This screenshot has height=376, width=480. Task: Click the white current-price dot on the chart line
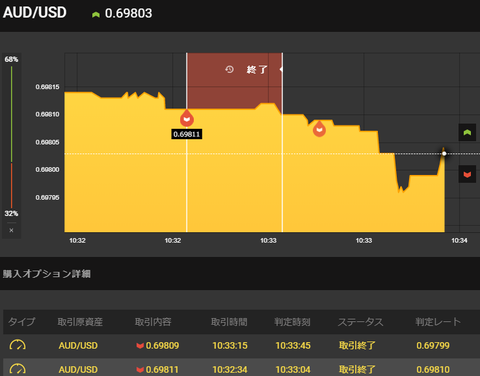(x=444, y=154)
